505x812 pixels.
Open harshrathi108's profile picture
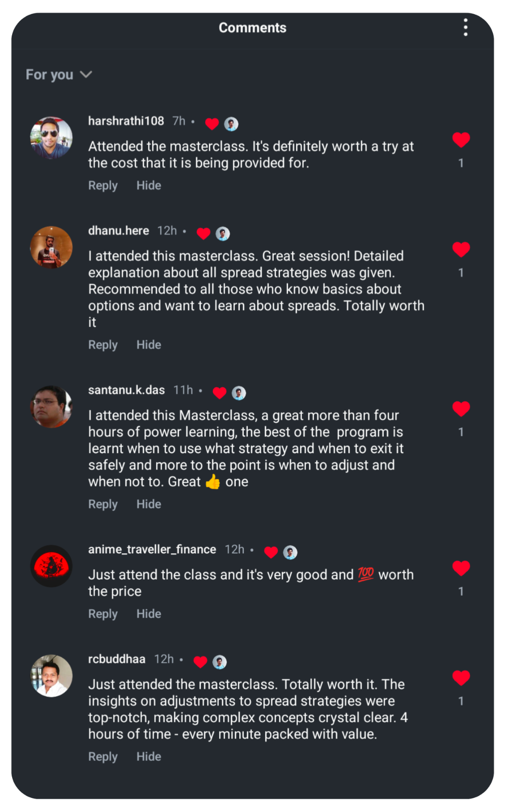click(51, 138)
